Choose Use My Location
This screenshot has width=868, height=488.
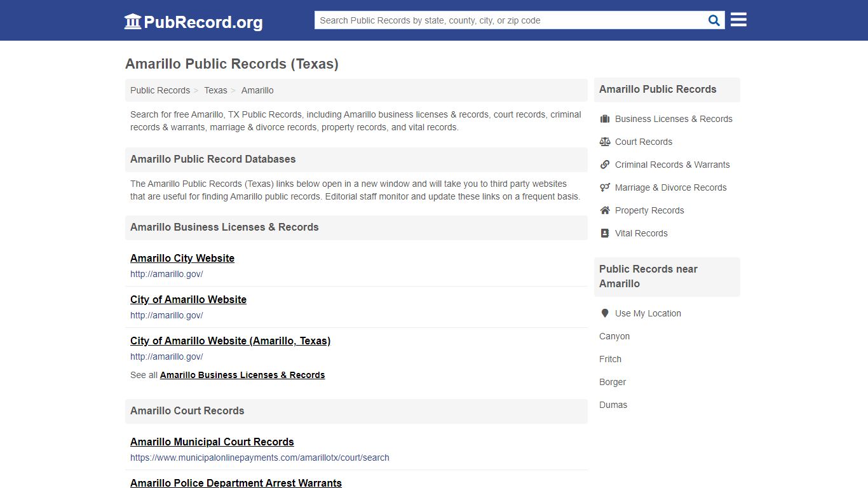648,313
